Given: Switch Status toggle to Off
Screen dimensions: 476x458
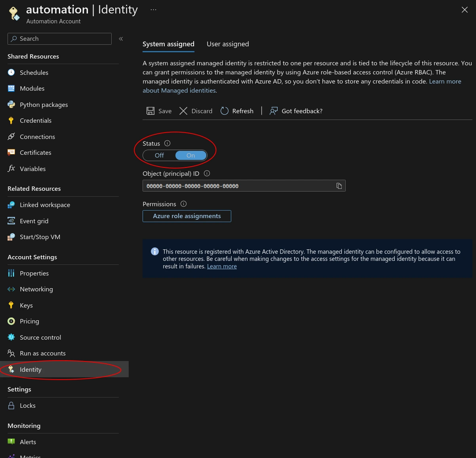Looking at the screenshot, I should (159, 156).
